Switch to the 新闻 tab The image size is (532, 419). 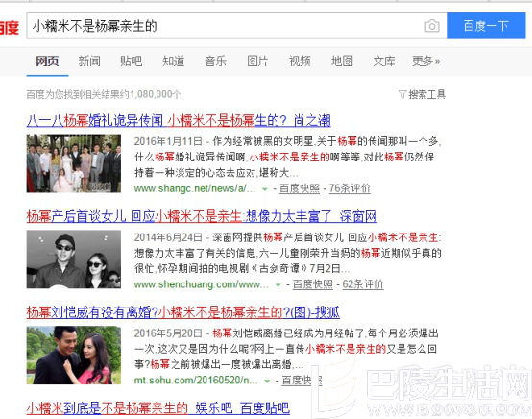pos(89,62)
